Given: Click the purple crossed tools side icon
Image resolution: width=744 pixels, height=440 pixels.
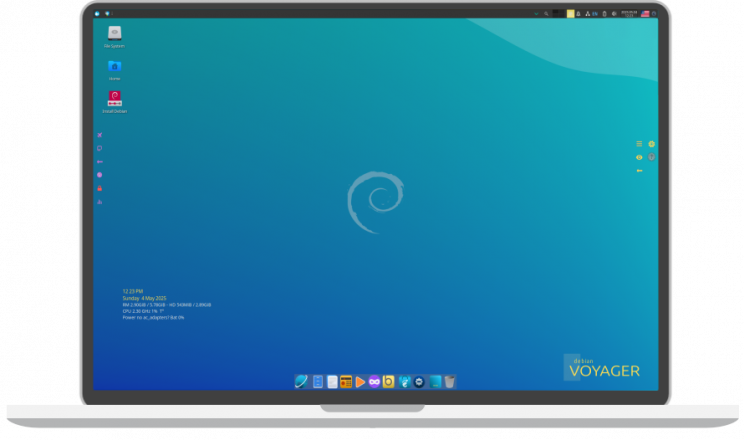Looking at the screenshot, I should click(x=100, y=135).
